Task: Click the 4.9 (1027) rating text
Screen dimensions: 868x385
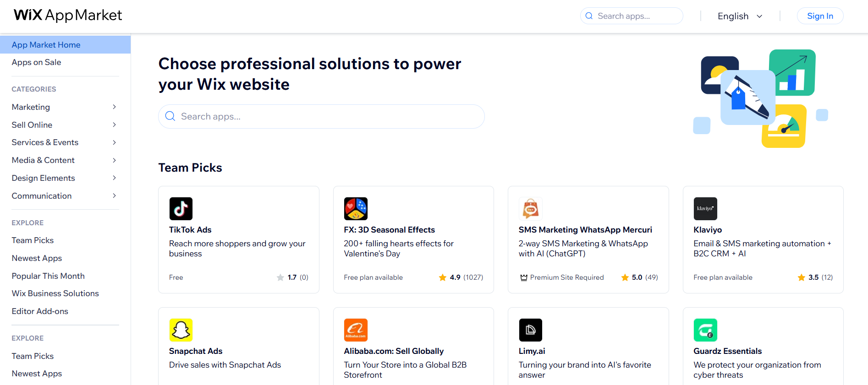Action: point(466,277)
